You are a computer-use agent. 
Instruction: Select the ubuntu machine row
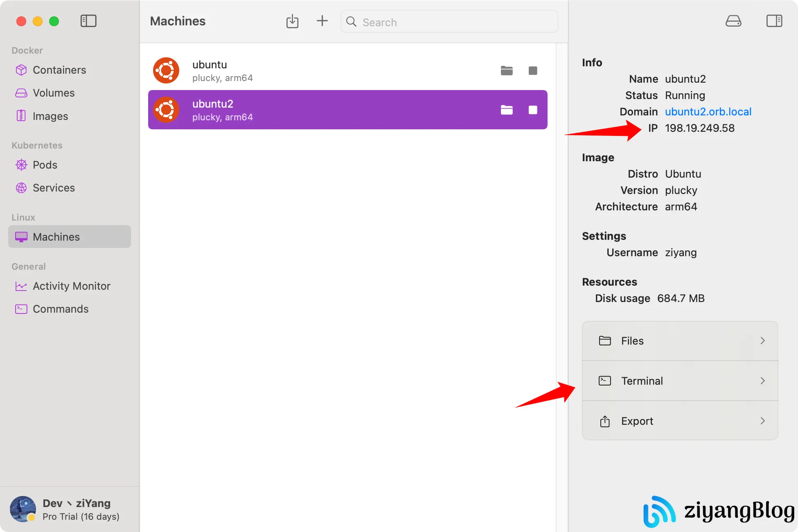[x=348, y=70]
